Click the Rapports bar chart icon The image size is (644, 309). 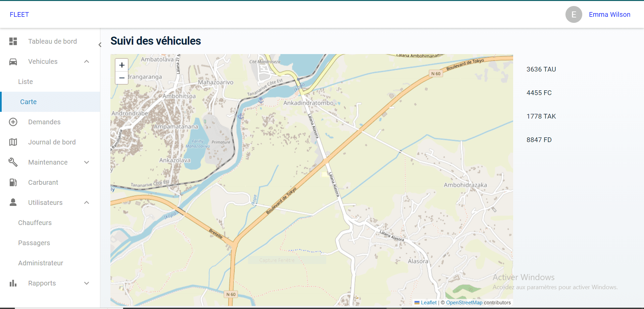point(13,283)
